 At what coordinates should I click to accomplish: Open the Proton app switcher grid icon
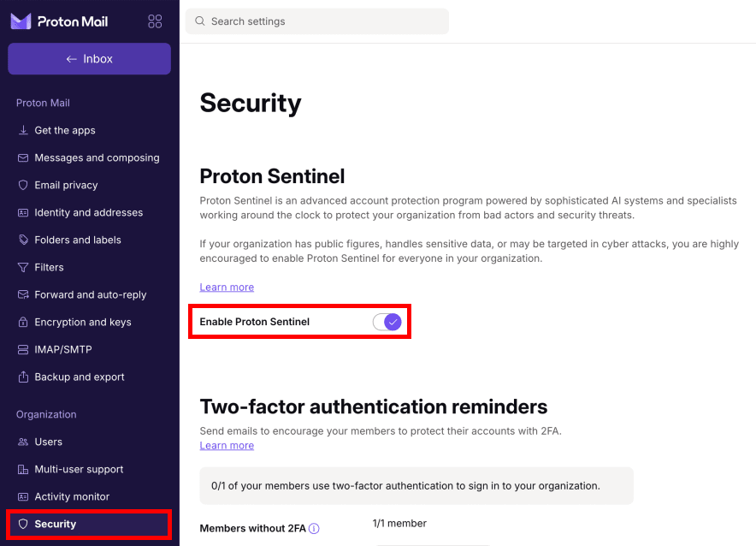tap(155, 21)
